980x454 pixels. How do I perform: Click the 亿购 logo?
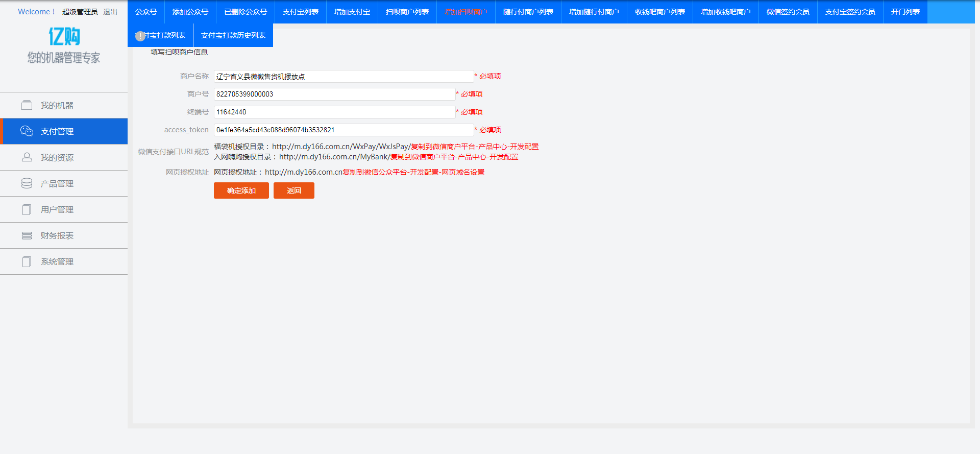tap(64, 36)
